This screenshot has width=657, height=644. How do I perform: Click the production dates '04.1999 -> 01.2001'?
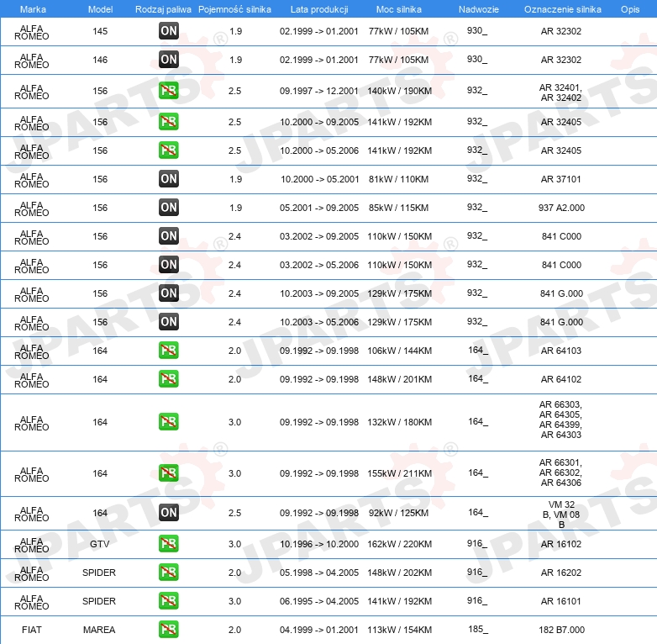319,630
